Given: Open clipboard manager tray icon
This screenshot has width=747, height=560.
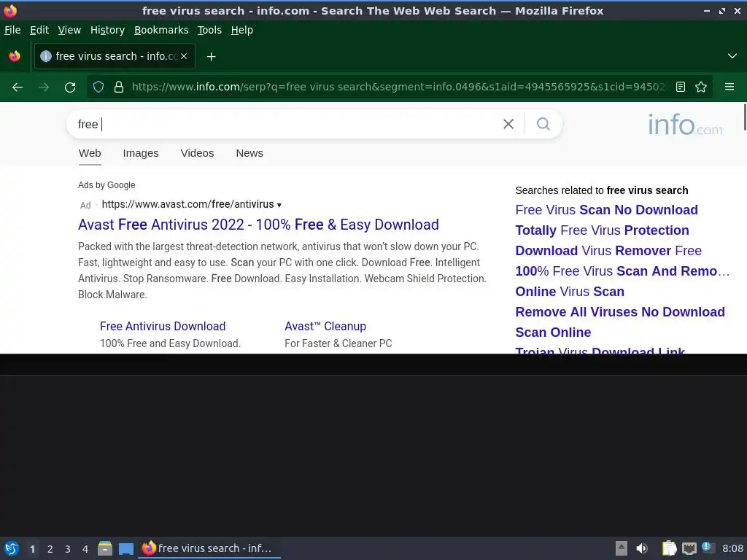Looking at the screenshot, I should (670, 548).
